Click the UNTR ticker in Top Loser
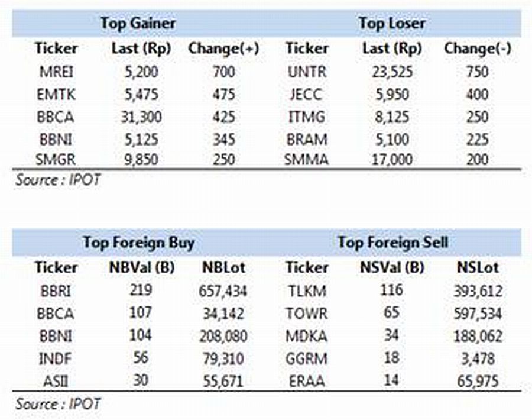Viewport: 532px width, 420px height. [x=307, y=72]
